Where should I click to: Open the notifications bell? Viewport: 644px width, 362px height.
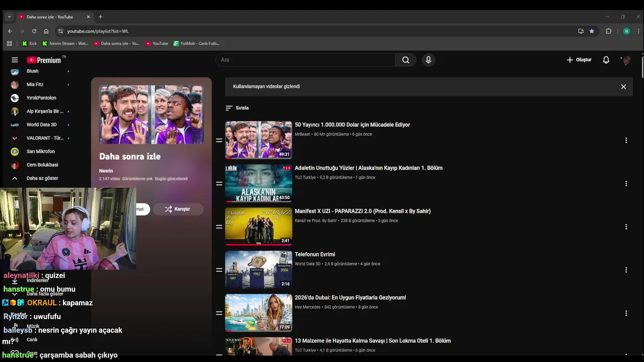(606, 60)
